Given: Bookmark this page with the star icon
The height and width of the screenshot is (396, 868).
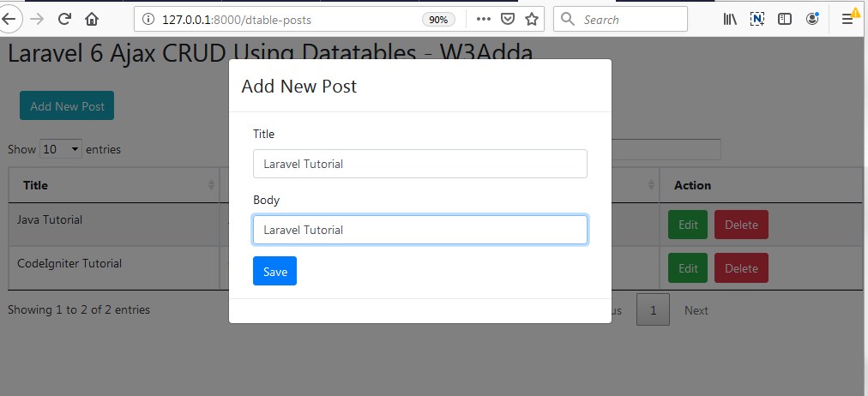Looking at the screenshot, I should [532, 20].
